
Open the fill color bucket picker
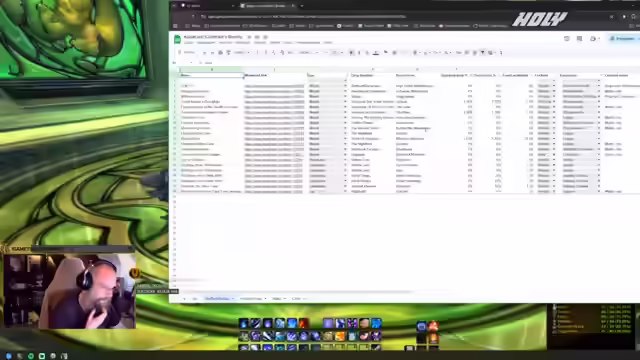(x=386, y=53)
